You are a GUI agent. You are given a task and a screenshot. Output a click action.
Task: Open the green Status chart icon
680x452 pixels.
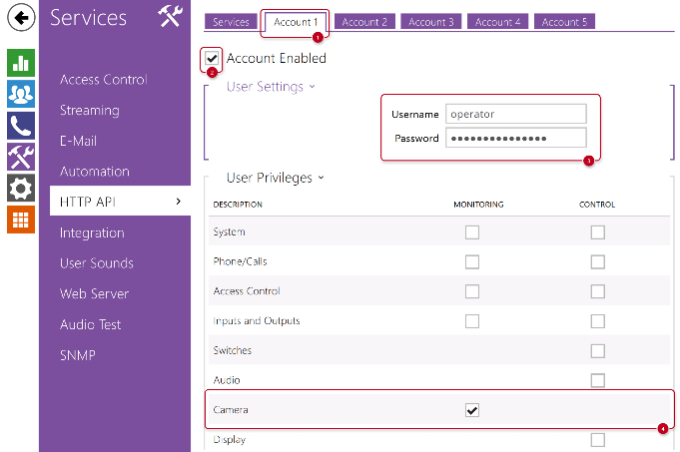pyautogui.click(x=21, y=63)
